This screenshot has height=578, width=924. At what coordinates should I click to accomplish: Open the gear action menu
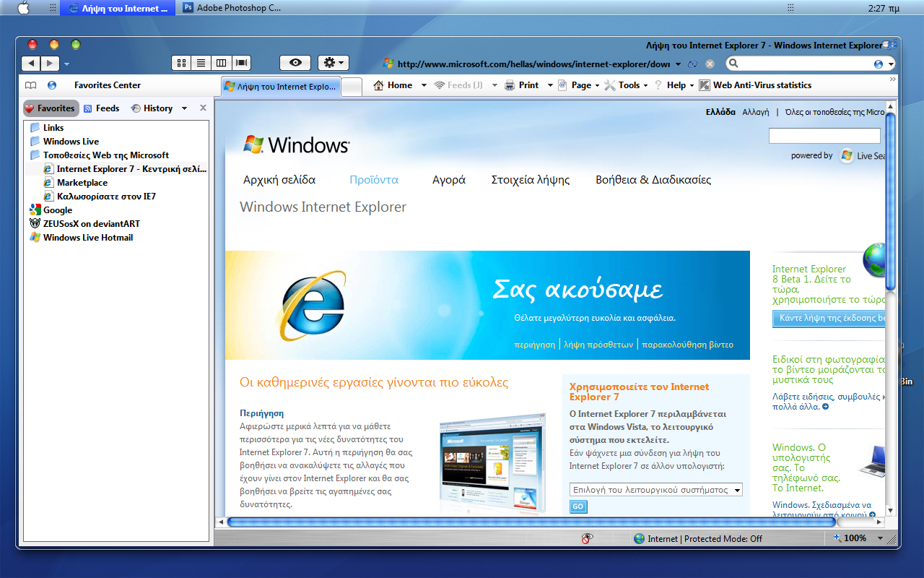click(x=333, y=63)
